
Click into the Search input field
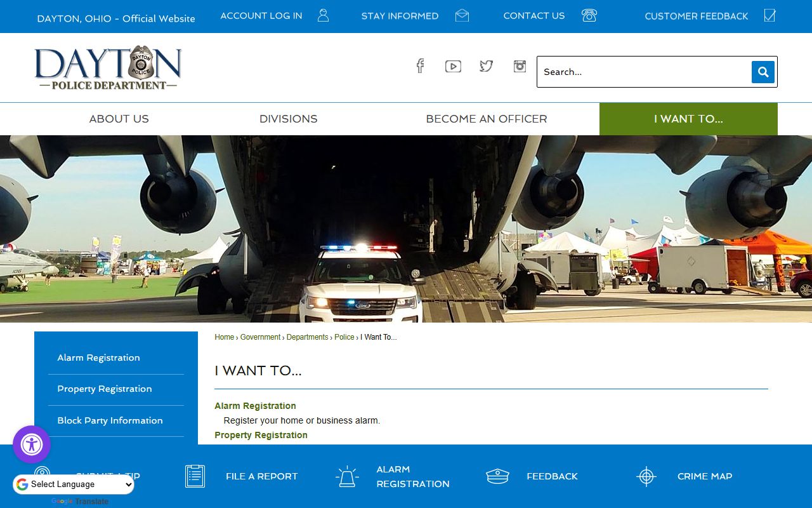[x=644, y=72]
